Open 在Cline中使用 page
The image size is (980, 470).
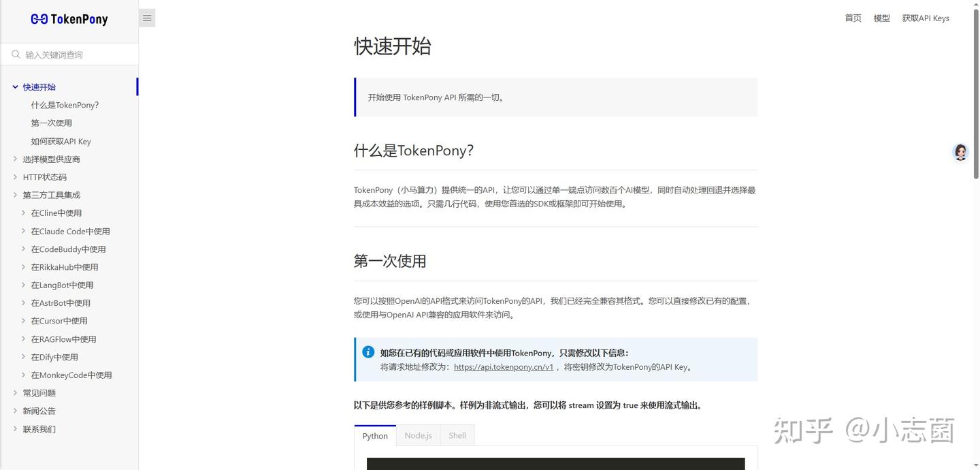tap(56, 213)
